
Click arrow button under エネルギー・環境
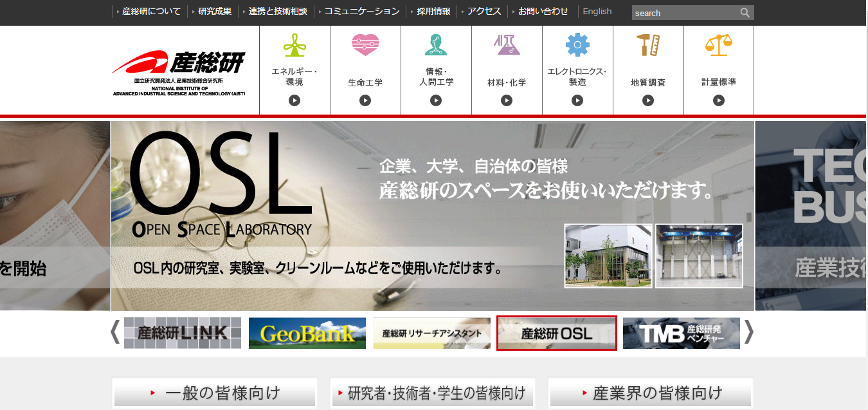pyautogui.click(x=294, y=100)
